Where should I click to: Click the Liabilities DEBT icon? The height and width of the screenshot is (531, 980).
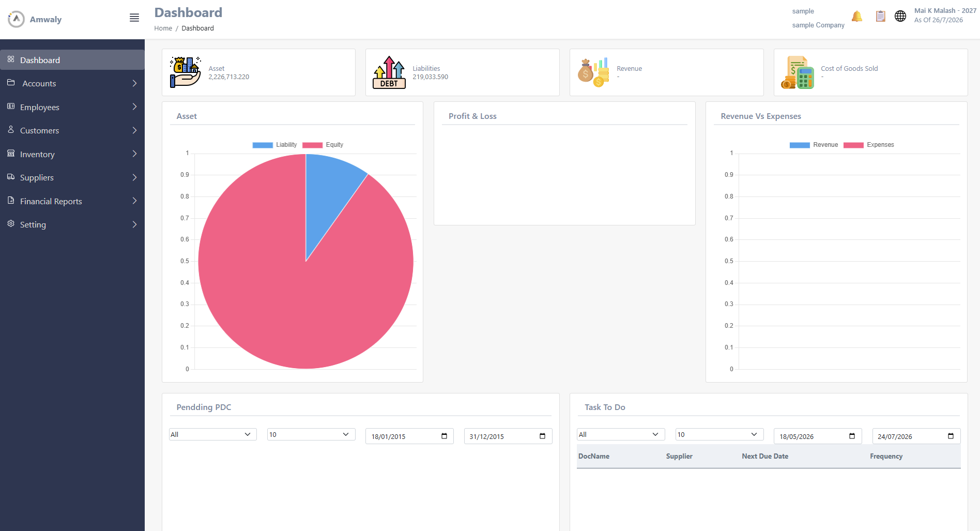(x=389, y=72)
